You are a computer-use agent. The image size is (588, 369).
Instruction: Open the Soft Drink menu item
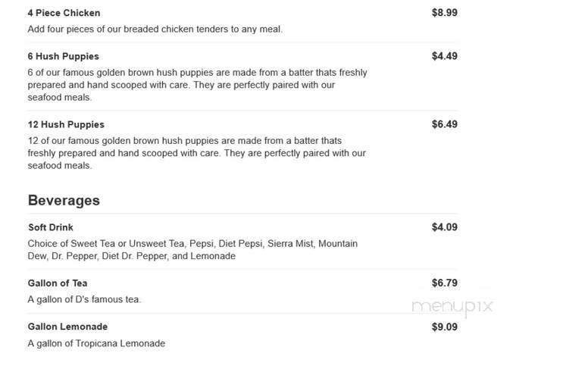coord(51,227)
